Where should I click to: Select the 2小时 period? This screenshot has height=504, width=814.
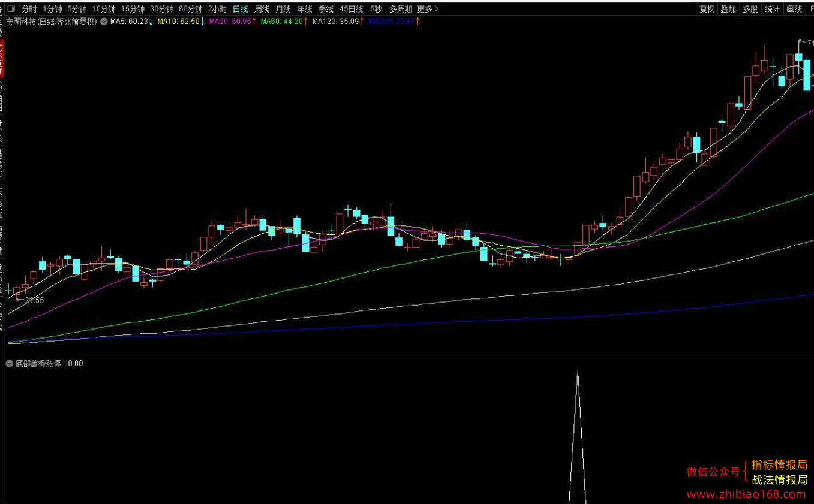[217, 9]
